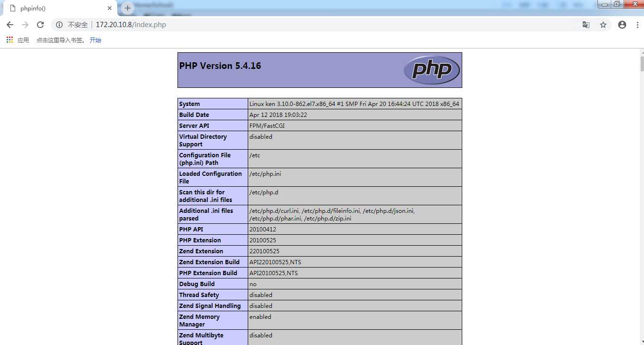Select the 220100525 Zend Extension value
Screen dimensions: 644x345
point(264,251)
